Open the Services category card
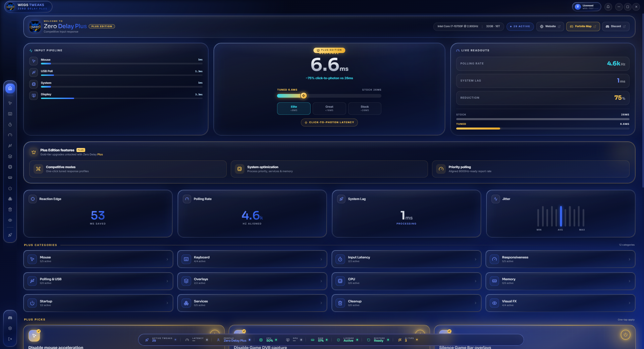644x349 pixels. click(252, 303)
